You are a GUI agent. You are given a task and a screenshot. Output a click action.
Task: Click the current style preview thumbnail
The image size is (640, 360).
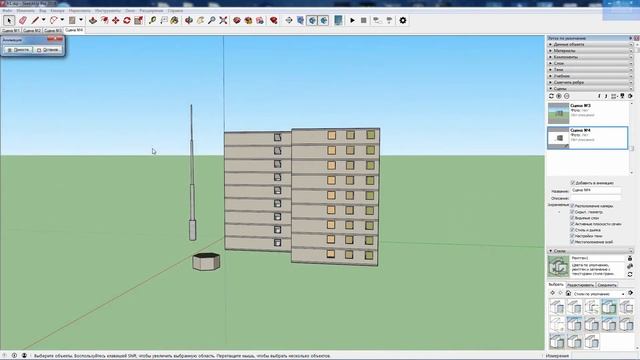[558, 267]
